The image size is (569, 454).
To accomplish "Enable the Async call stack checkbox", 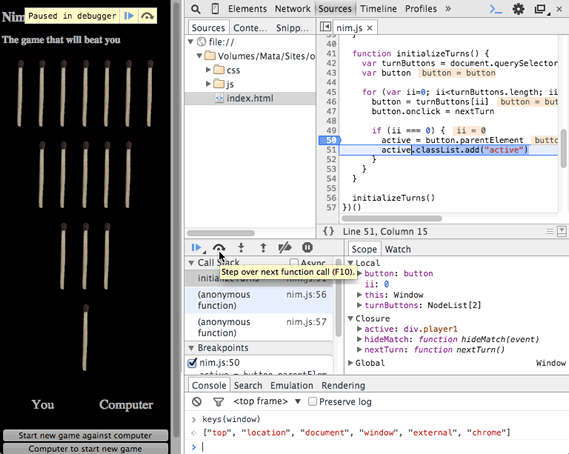I will pyautogui.click(x=294, y=263).
